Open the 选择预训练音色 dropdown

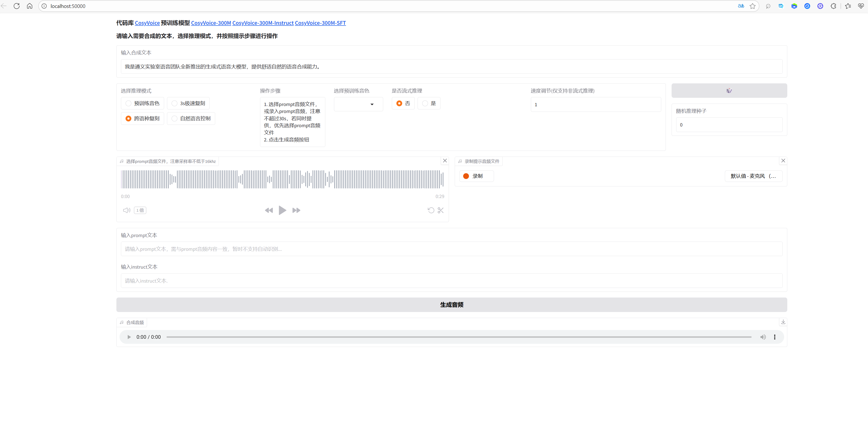pos(358,104)
